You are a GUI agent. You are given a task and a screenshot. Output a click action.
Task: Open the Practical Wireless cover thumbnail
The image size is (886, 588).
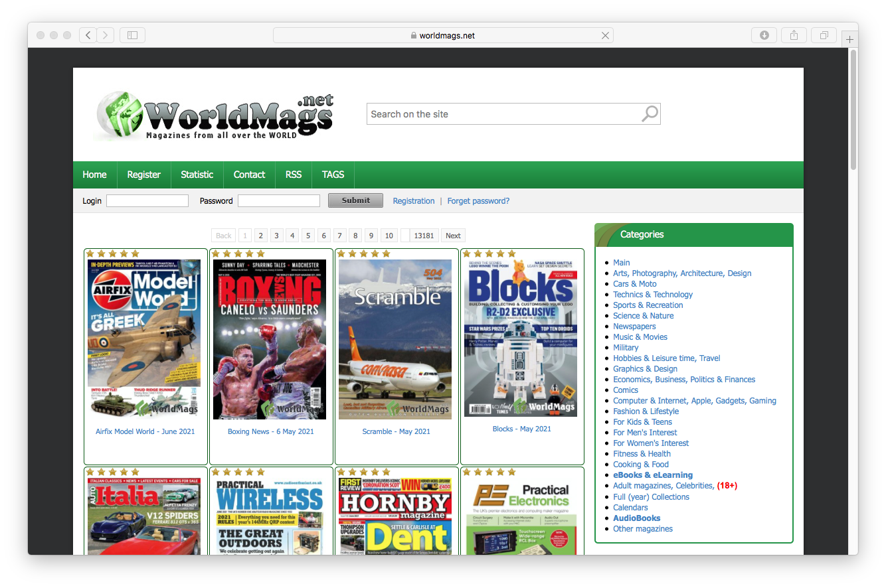270,516
